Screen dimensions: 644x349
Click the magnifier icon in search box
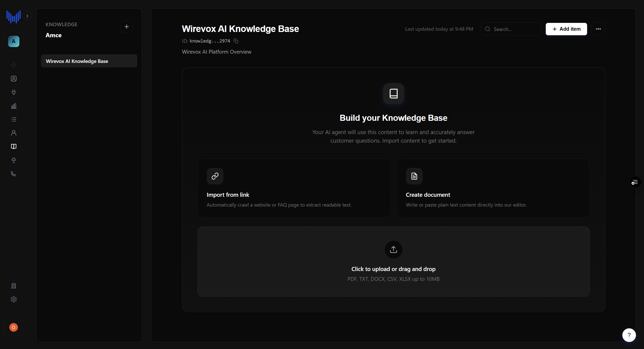pos(488,29)
